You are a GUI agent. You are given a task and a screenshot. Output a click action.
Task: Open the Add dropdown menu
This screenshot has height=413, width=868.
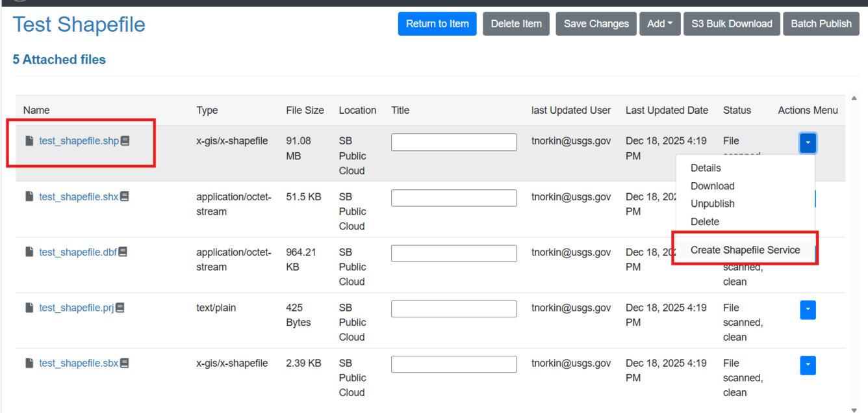click(660, 23)
